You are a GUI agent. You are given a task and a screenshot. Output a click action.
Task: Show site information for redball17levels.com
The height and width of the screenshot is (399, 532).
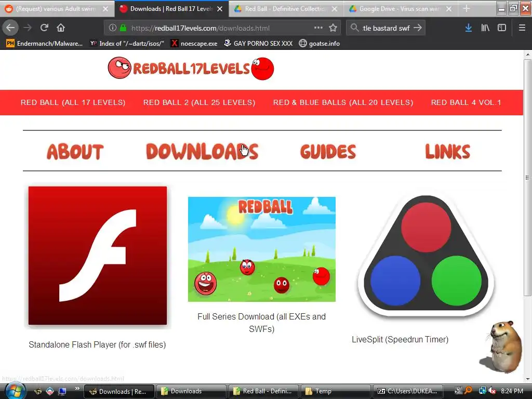113,28
